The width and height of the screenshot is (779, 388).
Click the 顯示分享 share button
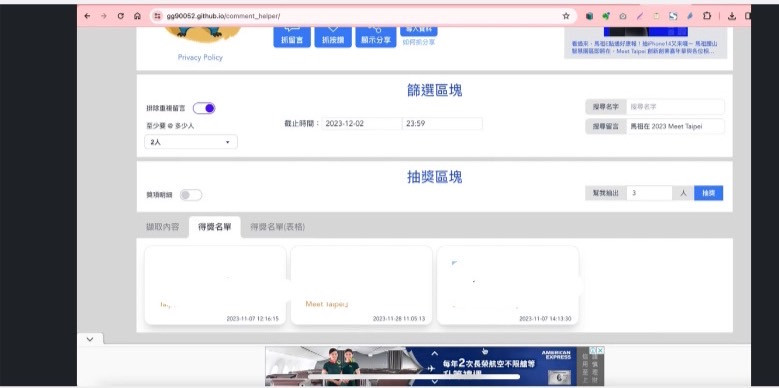click(376, 37)
